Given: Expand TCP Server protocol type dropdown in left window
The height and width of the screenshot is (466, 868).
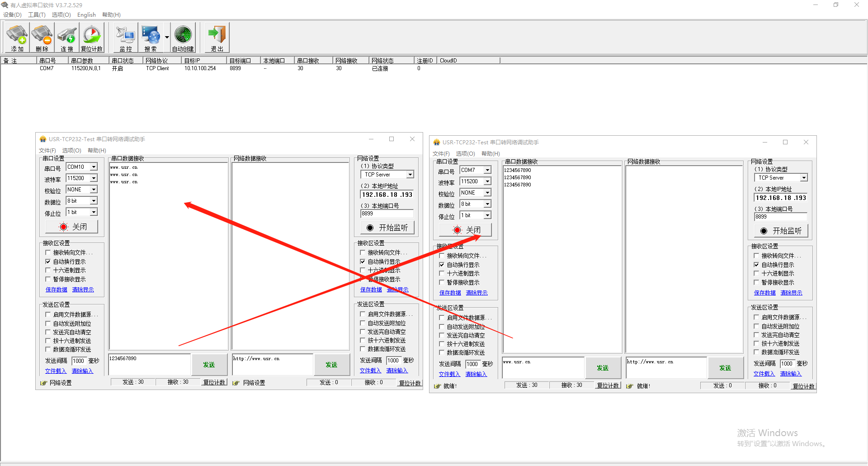Looking at the screenshot, I should coord(410,175).
